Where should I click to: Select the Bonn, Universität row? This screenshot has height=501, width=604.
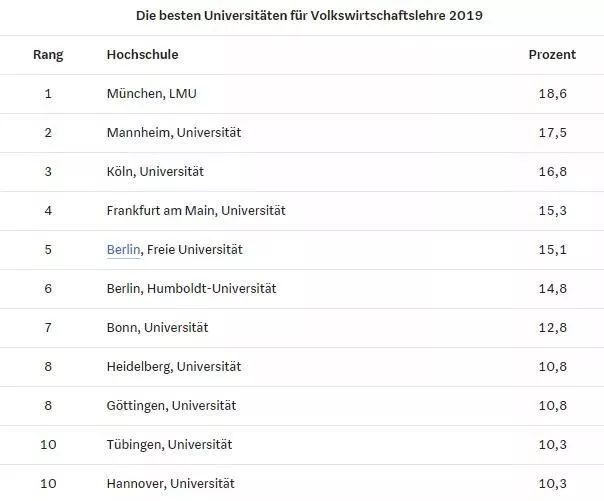point(302,328)
